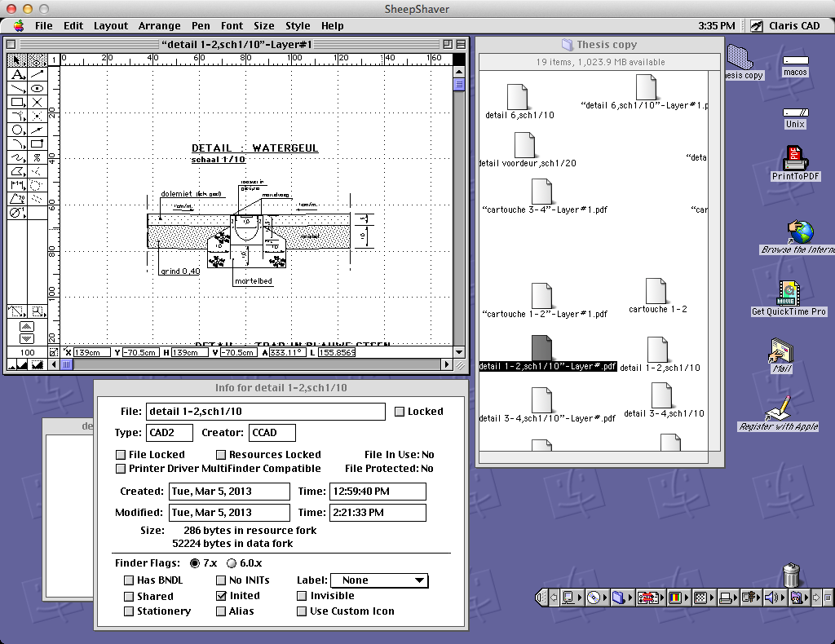The width and height of the screenshot is (835, 644).
Task: Open the sound volume control strip module
Action: click(x=771, y=598)
